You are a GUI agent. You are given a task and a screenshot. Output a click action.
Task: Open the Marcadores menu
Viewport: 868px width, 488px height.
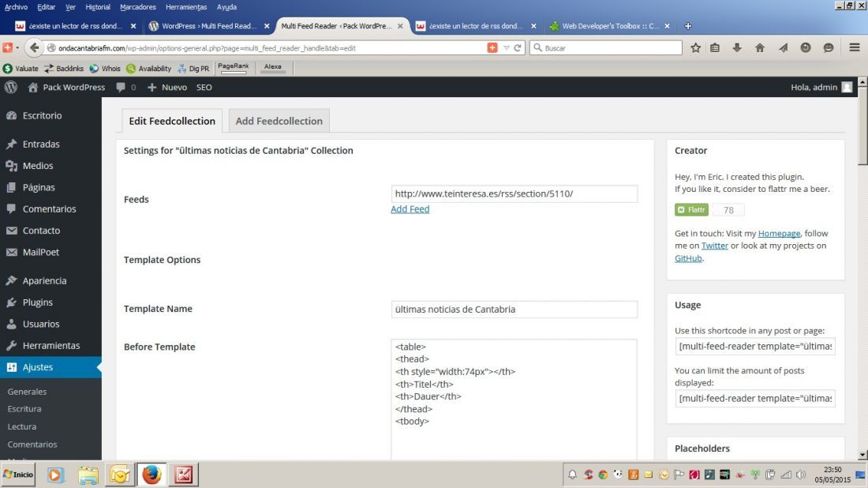[138, 7]
